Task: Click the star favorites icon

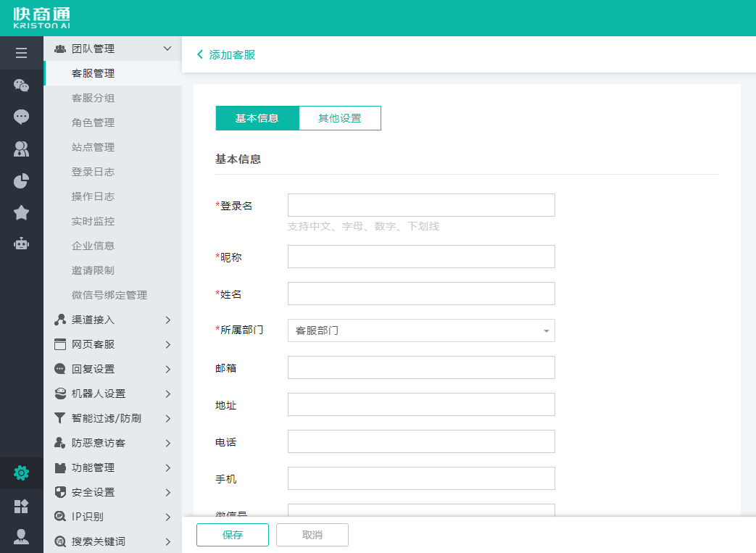Action: [x=21, y=212]
